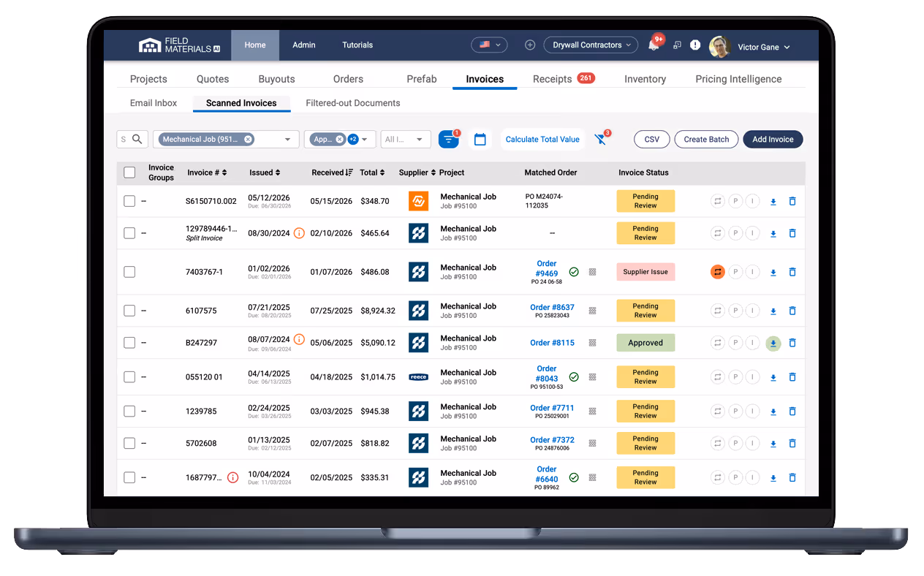Screen dimensions: 924x576
Task: Click the exclamation alert icon in header
Action: tap(695, 45)
